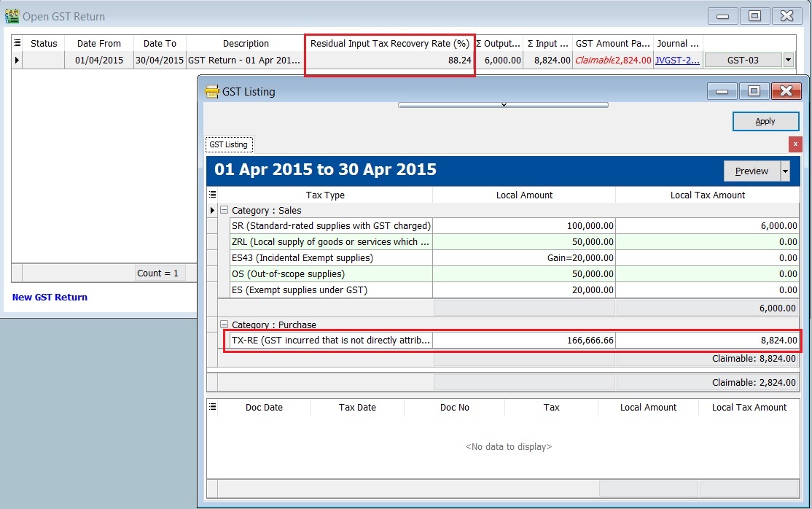812x509 pixels.
Task: Maximize the GST Listing window
Action: coord(754,91)
